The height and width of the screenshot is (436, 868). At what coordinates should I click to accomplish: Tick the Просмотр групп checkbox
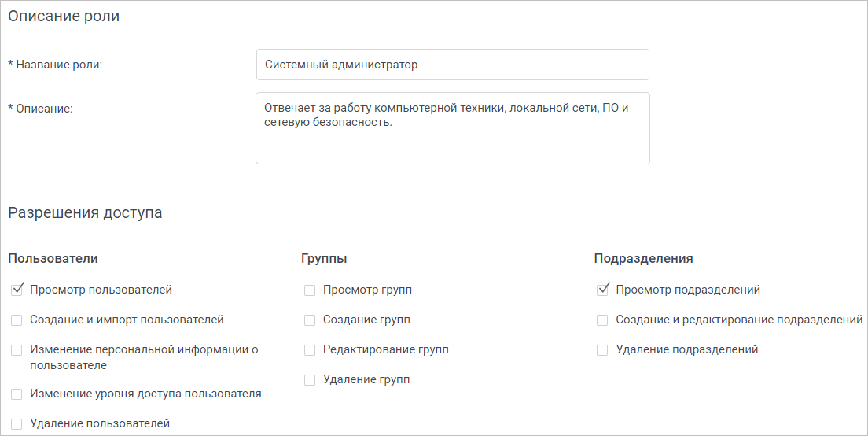310,290
